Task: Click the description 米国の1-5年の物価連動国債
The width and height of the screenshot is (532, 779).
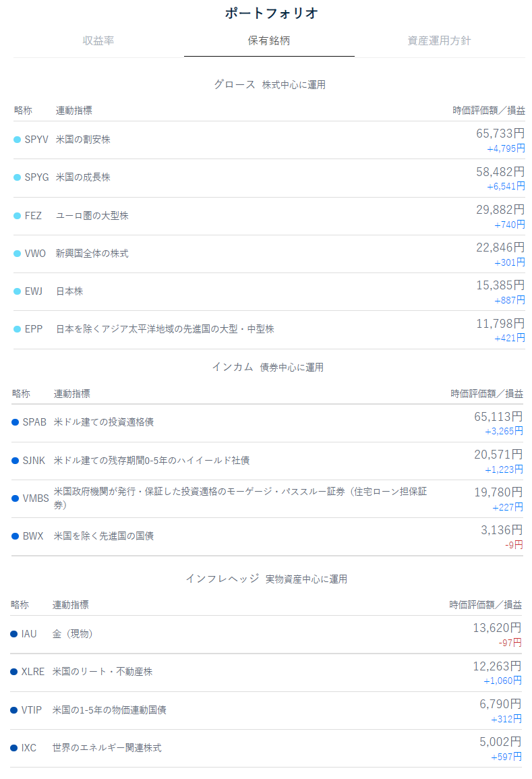Action: tap(109, 710)
